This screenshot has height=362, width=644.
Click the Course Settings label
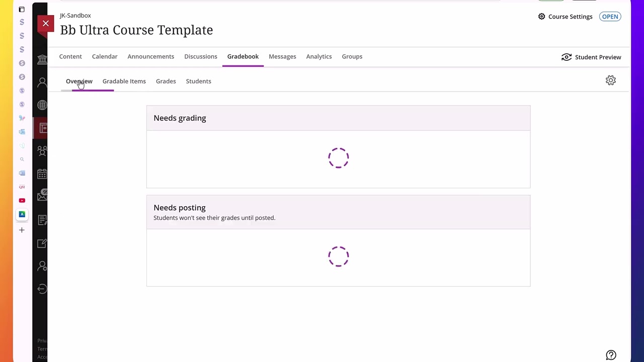coord(571,17)
